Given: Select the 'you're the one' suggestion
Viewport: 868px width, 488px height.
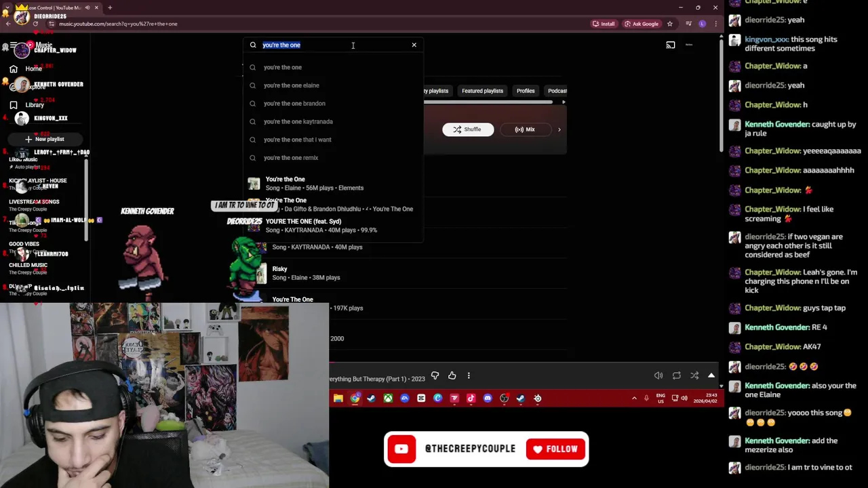Looking at the screenshot, I should [x=334, y=67].
